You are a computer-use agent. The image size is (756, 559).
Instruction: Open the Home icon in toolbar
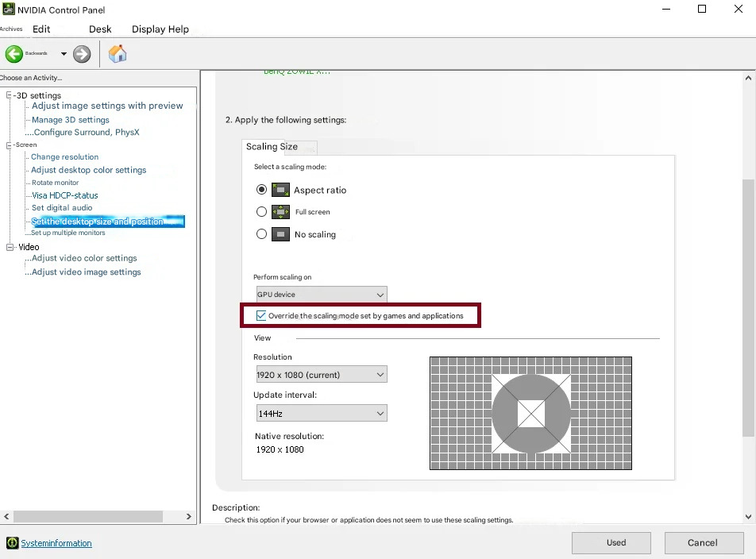coord(118,54)
